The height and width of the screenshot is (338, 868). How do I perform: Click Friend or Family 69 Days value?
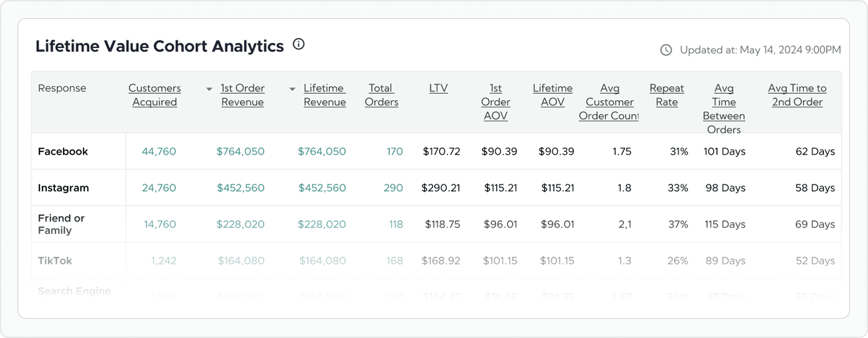[815, 224]
